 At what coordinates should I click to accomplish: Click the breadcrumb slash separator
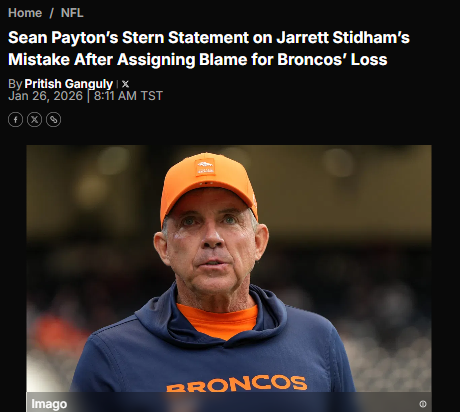click(52, 13)
